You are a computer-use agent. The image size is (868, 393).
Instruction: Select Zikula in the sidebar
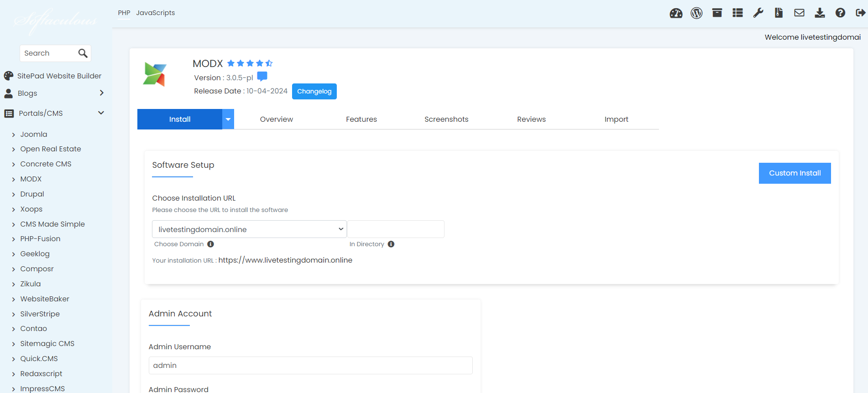[x=31, y=284]
